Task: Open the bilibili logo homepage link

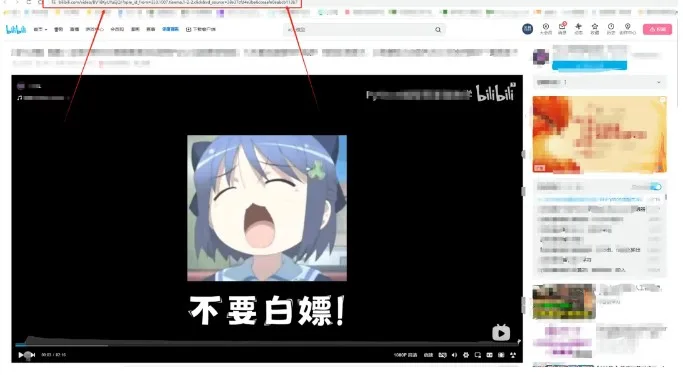Action: click(x=16, y=29)
